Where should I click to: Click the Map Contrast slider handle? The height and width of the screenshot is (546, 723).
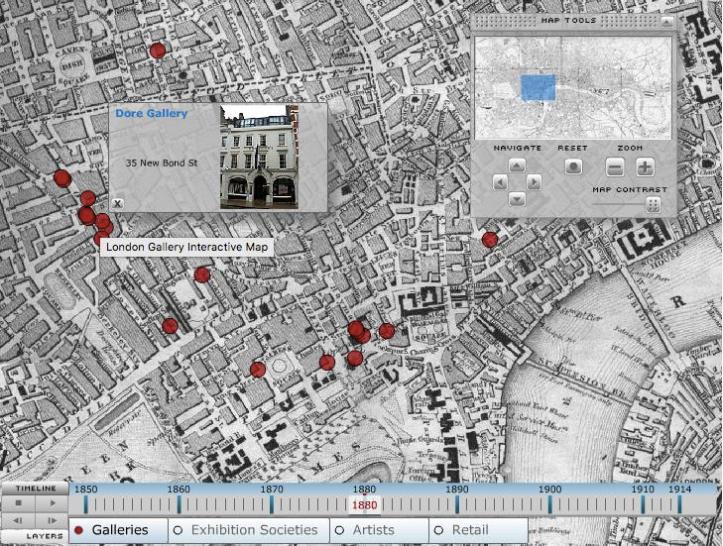tap(652, 204)
